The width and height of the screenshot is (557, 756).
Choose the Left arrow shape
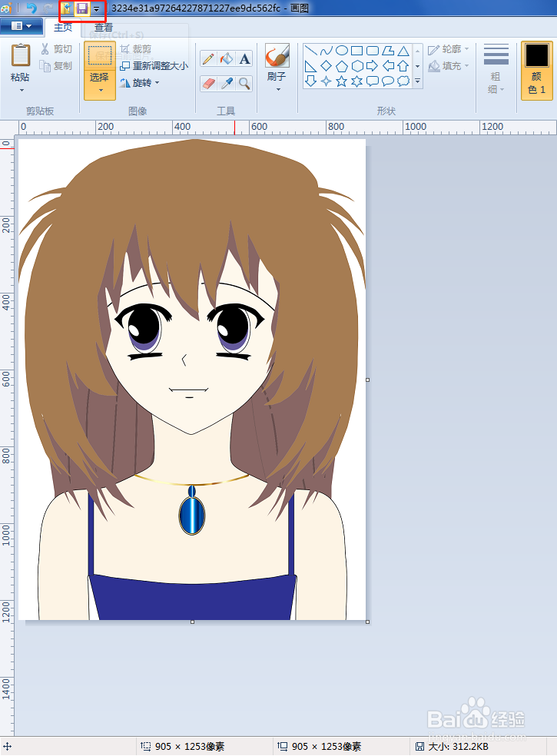(388, 66)
